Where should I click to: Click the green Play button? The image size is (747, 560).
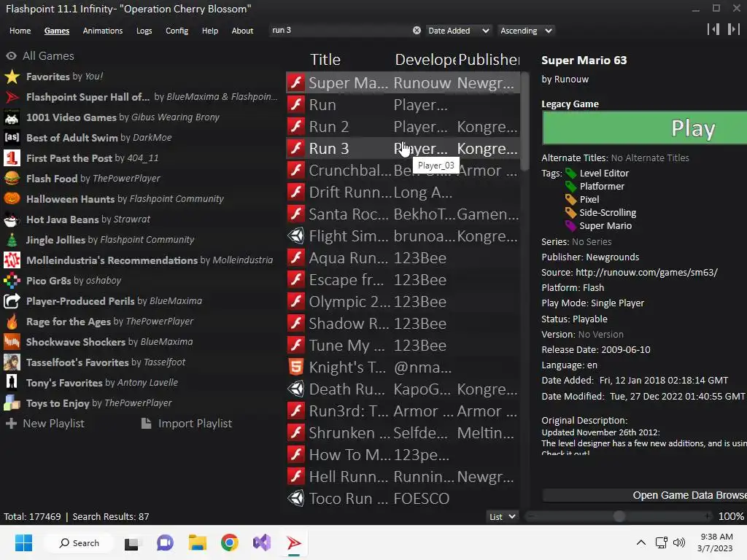[645, 128]
